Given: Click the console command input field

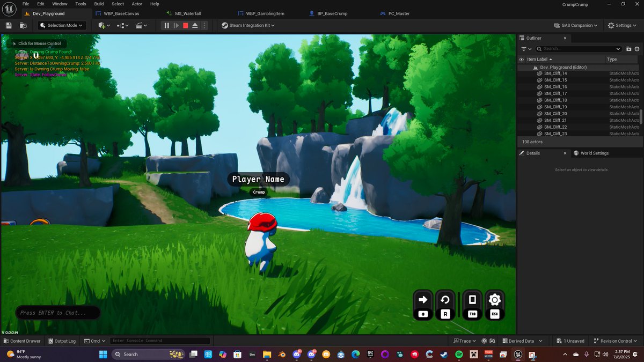Looking at the screenshot, I should [160, 341].
